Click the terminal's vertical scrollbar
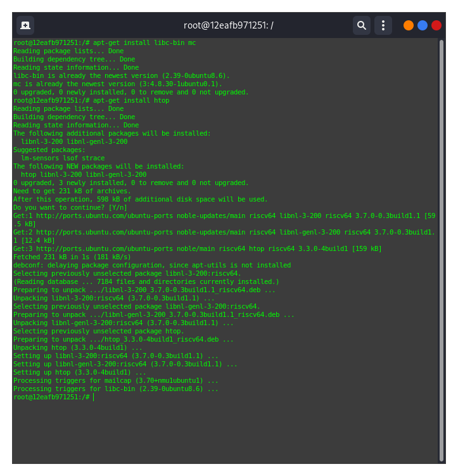This screenshot has width=458, height=476. pos(442,250)
